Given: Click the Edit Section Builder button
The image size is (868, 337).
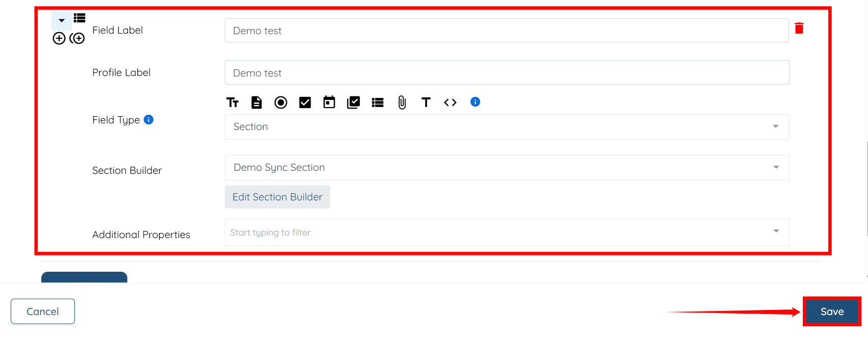Looking at the screenshot, I should 277,197.
